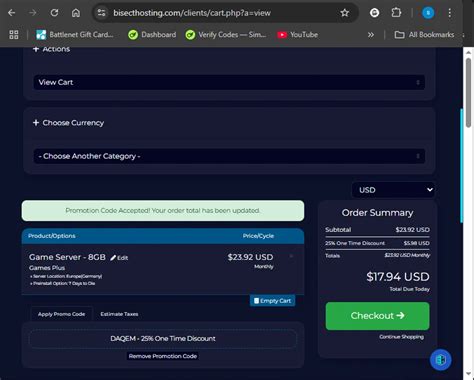
Task: Bookmark this page with the star icon
Action: pos(345,13)
